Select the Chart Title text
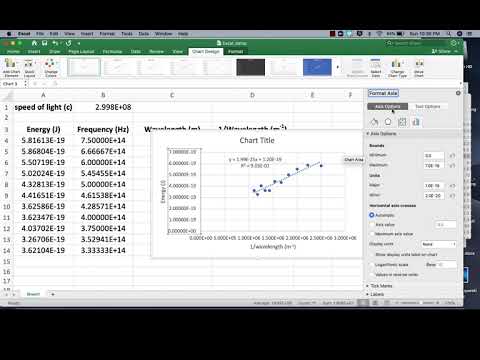The image size is (480, 360). (x=257, y=140)
